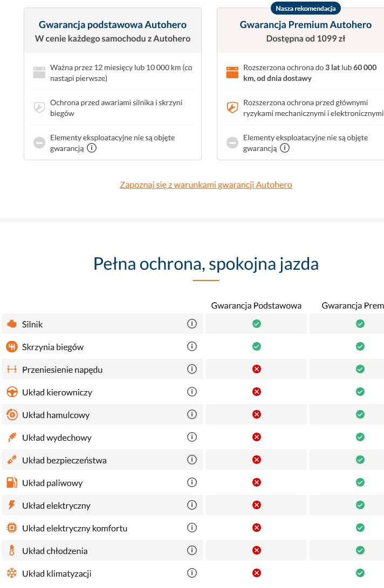The height and width of the screenshot is (588, 384).
Task: Click info icon in Premium warranty card
Action: [285, 148]
